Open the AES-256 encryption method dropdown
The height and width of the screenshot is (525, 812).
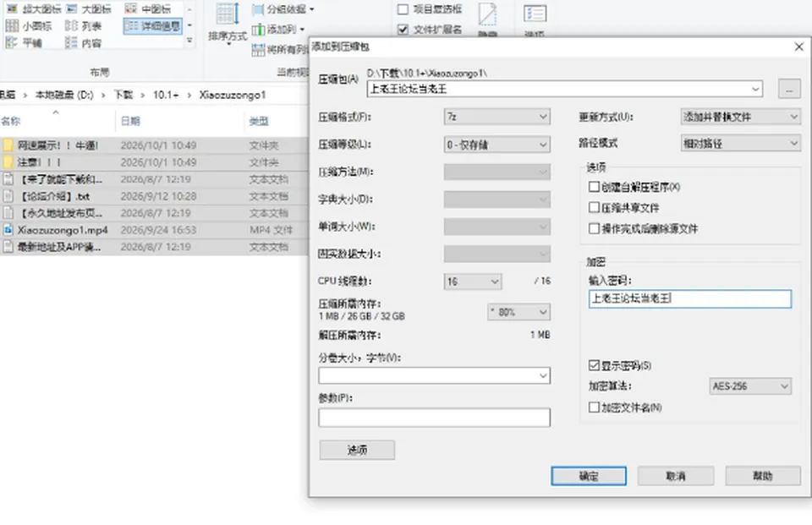tap(749, 386)
